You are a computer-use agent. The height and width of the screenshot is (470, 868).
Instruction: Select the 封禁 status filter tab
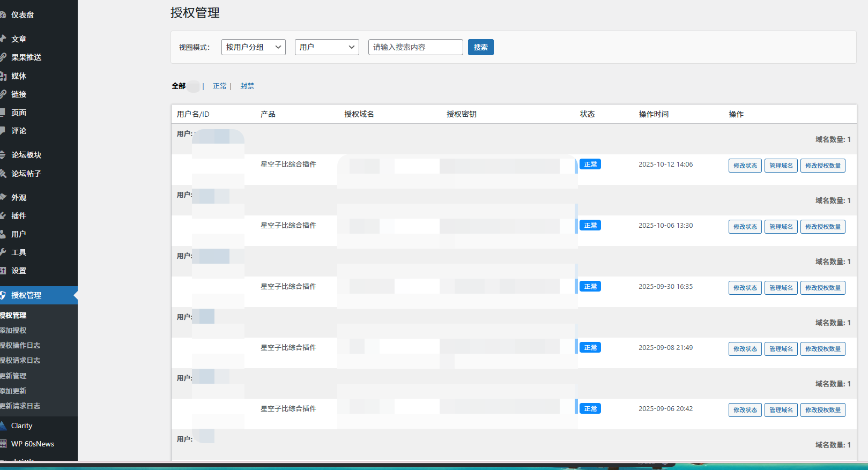247,86
